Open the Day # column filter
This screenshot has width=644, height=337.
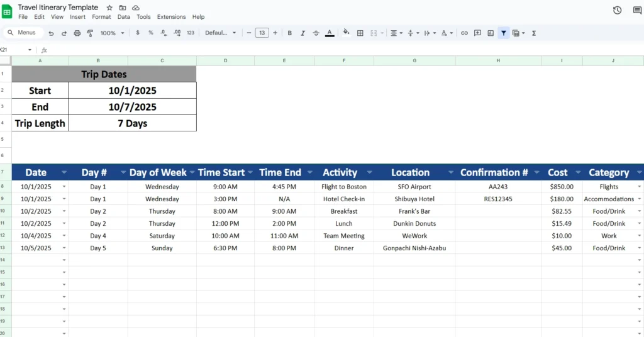123,172
